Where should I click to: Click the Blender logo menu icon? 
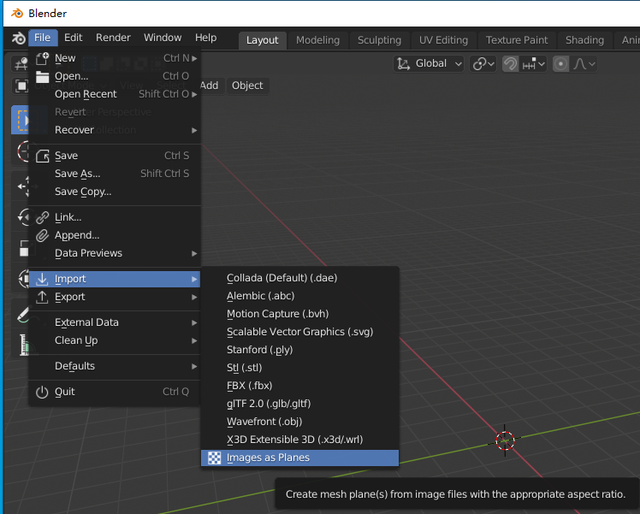click(x=18, y=38)
